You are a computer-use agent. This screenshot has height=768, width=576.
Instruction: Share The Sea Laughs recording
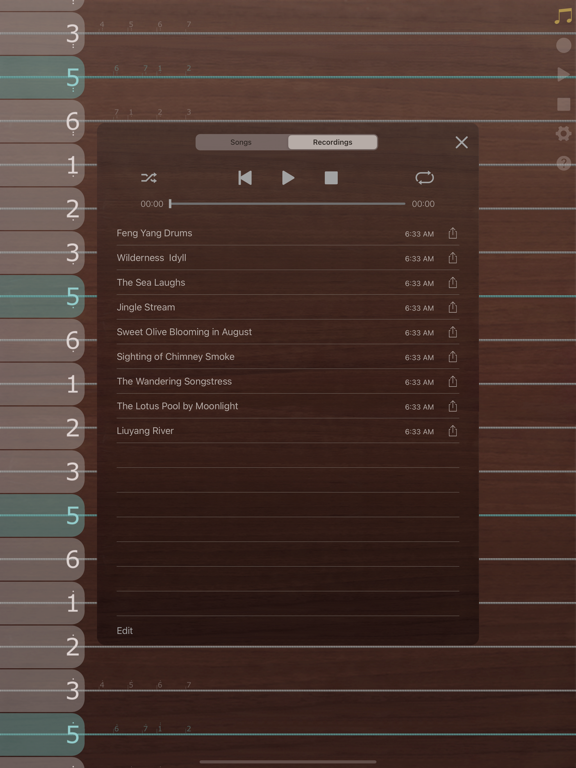[453, 283]
